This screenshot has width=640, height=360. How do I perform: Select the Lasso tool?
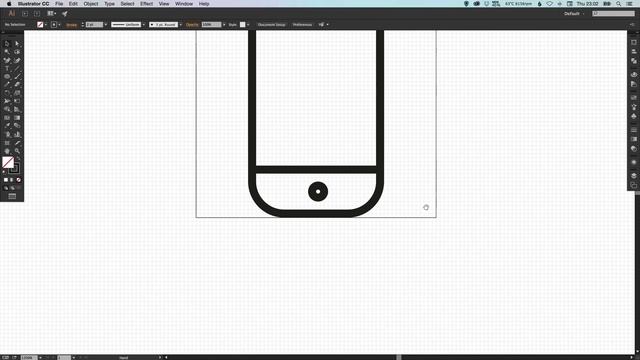click(17, 52)
